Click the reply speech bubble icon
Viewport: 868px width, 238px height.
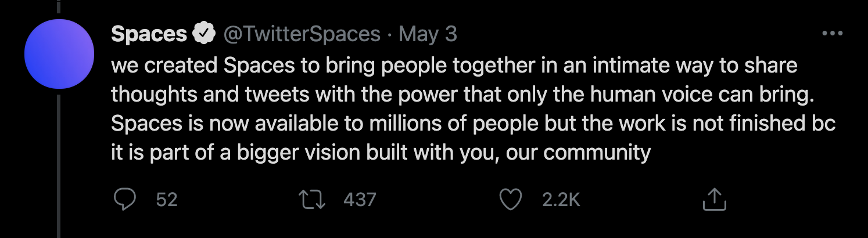(124, 200)
